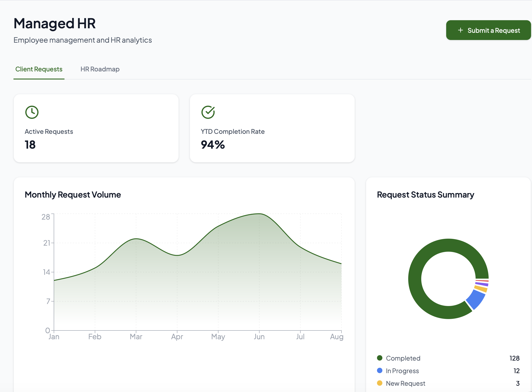Click the 94% completion rate value
Viewport: 532px width, 392px height.
click(x=213, y=145)
